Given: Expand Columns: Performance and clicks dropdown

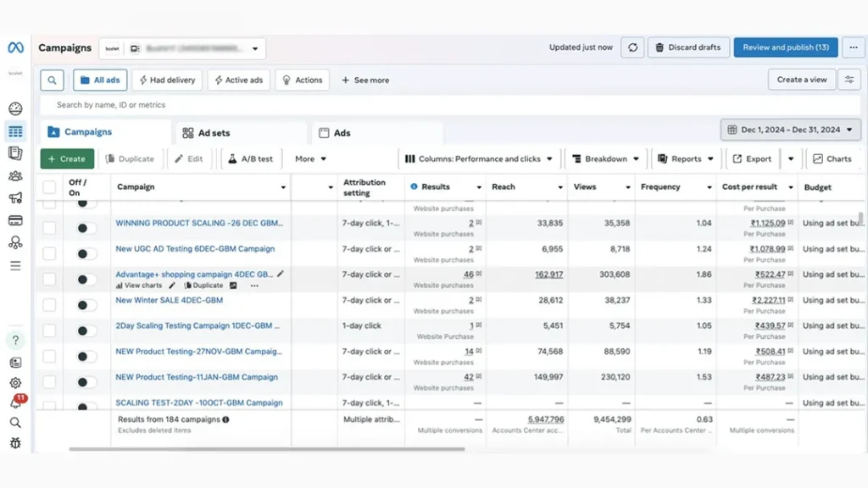Looking at the screenshot, I should pyautogui.click(x=478, y=158).
